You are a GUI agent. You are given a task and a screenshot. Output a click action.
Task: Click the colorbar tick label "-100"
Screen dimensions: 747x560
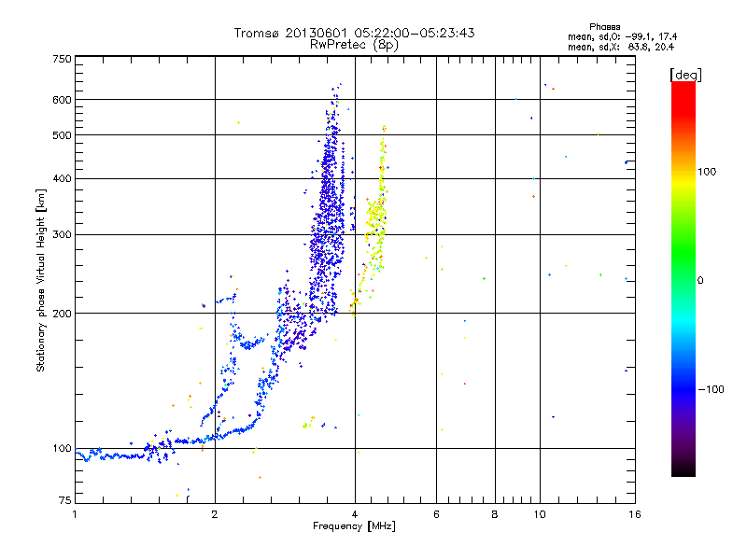(712, 389)
